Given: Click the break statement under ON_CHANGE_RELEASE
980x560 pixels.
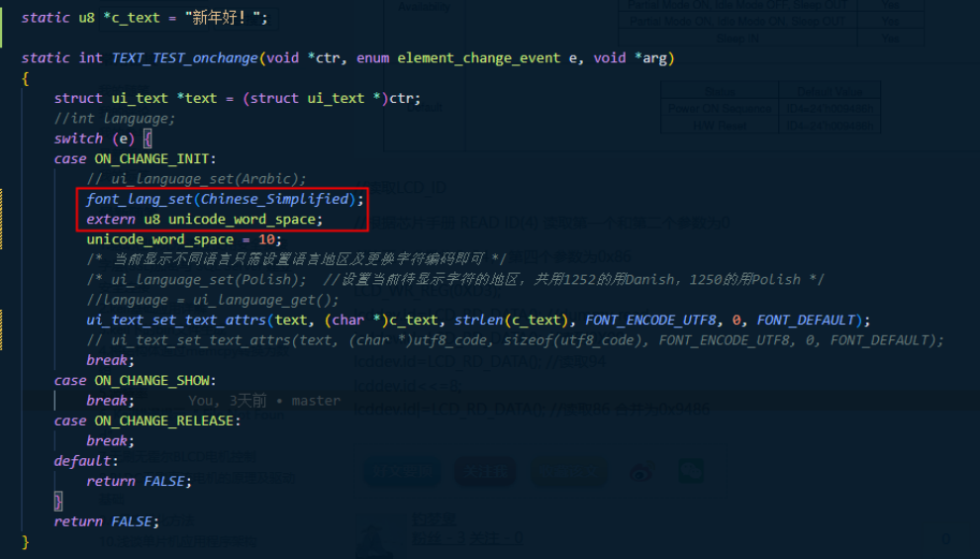Looking at the screenshot, I should (x=110, y=440).
